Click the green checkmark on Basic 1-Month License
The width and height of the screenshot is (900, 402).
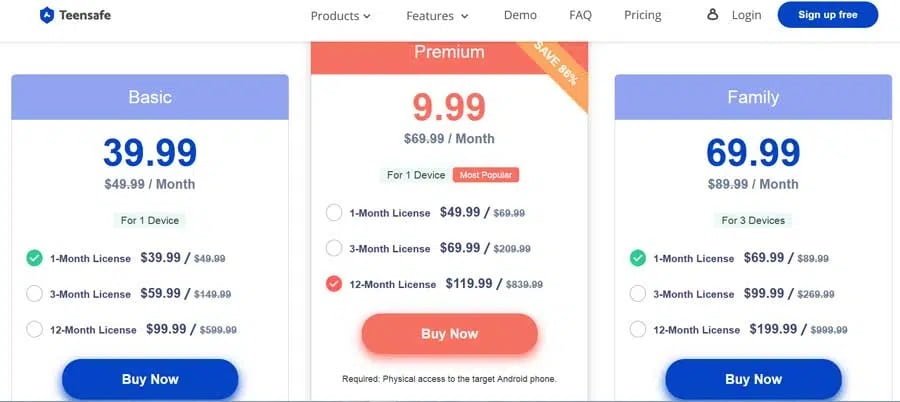pyautogui.click(x=34, y=258)
